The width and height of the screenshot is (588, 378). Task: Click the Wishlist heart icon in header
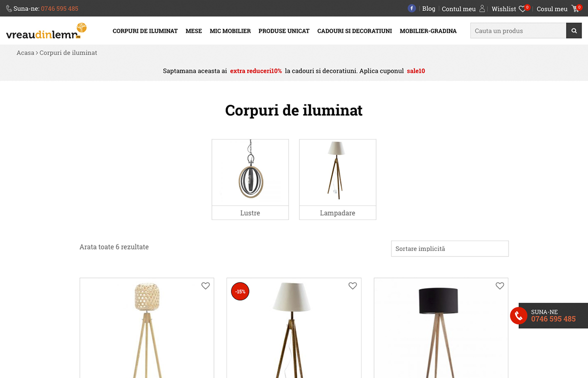[x=522, y=9]
